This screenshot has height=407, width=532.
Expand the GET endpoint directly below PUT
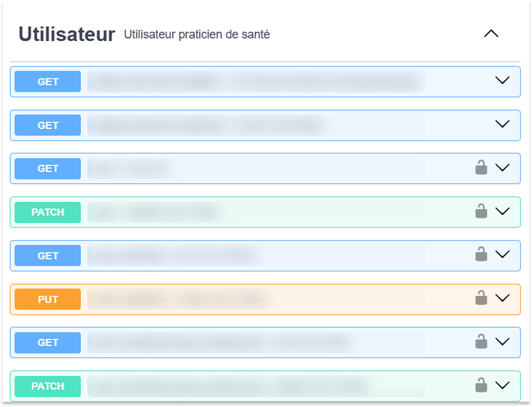(x=502, y=341)
